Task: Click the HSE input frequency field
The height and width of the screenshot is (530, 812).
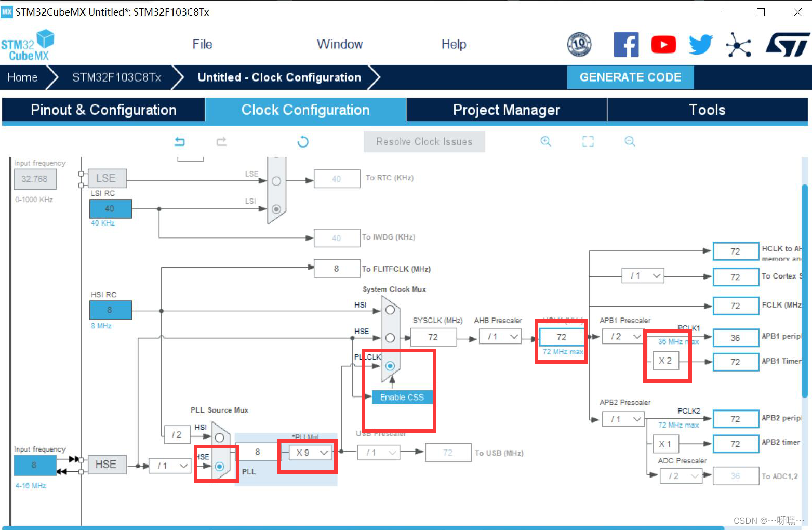Action: tap(35, 465)
